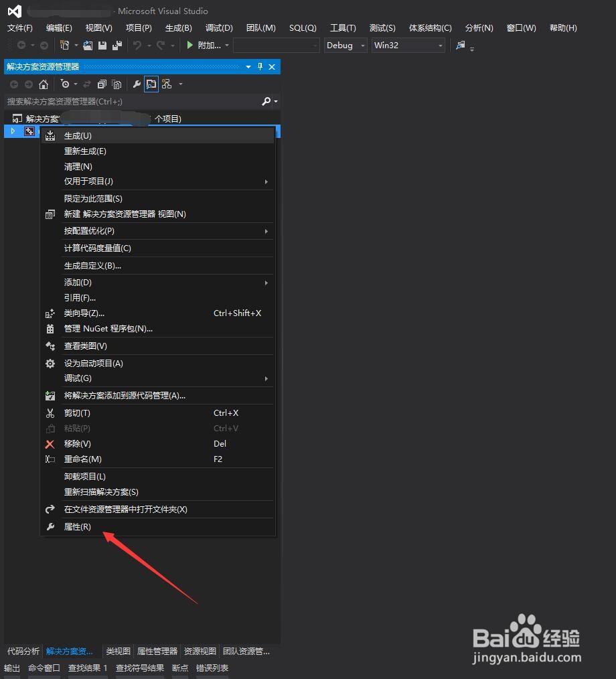Open the Win32 platform dropdown
The width and height of the screenshot is (616, 679).
coord(408,46)
